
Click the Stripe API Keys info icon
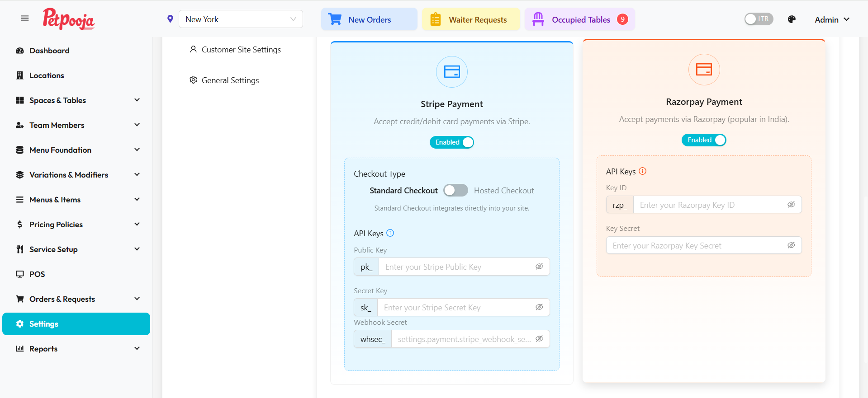tap(390, 233)
